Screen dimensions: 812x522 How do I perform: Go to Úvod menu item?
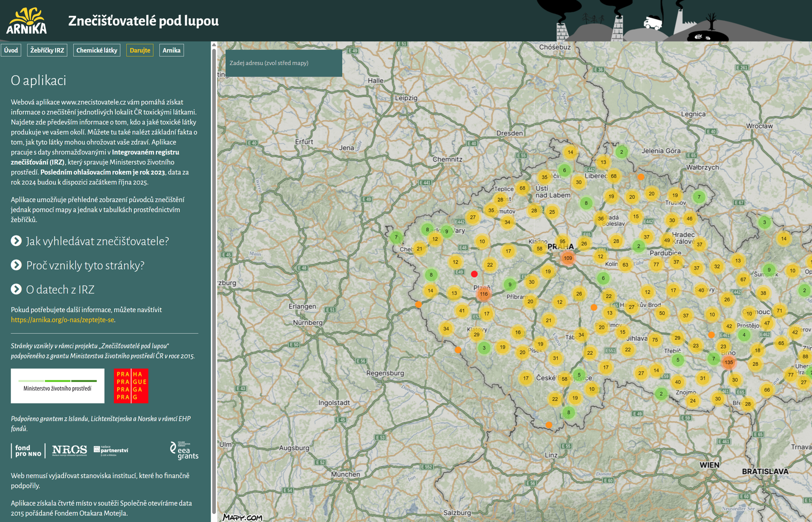tap(11, 50)
